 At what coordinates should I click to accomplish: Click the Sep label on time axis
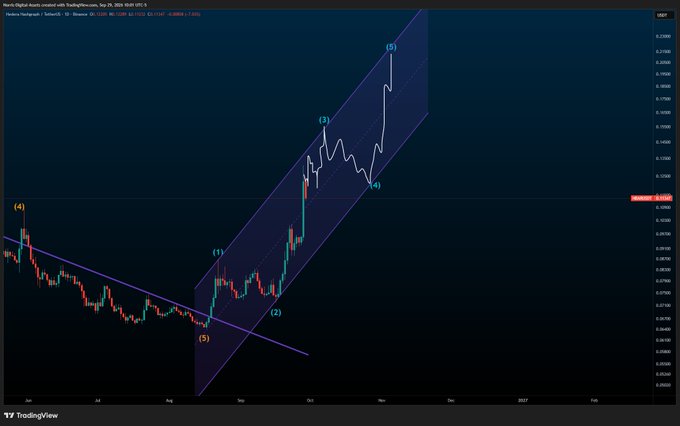(x=241, y=400)
